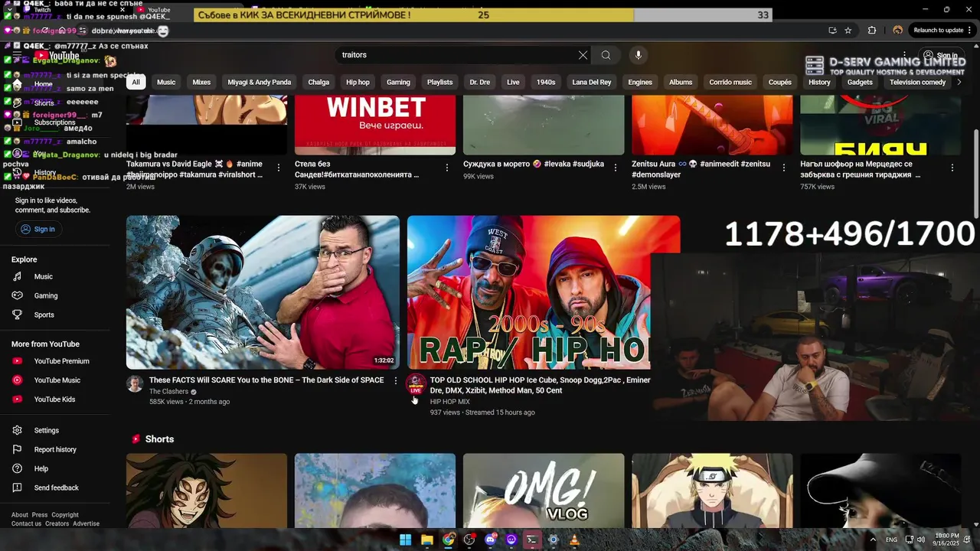Open the astronaut space video thumbnail
The height and width of the screenshot is (551, 980).
click(x=263, y=292)
